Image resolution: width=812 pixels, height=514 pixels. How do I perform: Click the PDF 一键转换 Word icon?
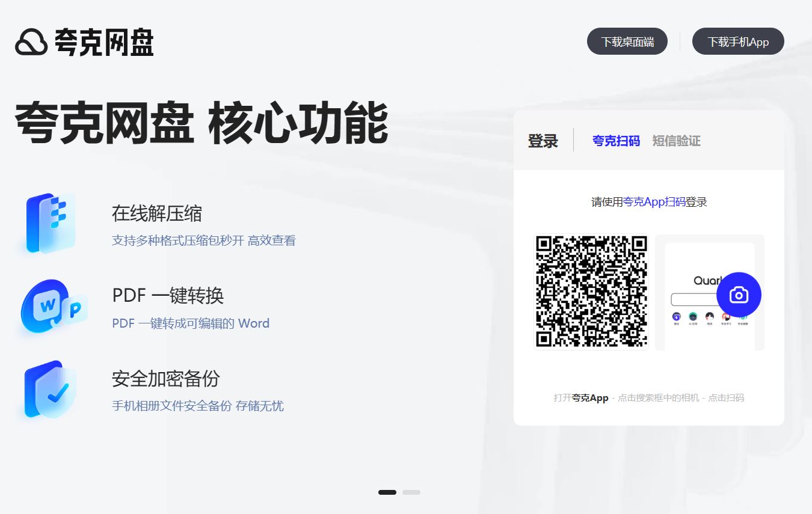pyautogui.click(x=48, y=307)
